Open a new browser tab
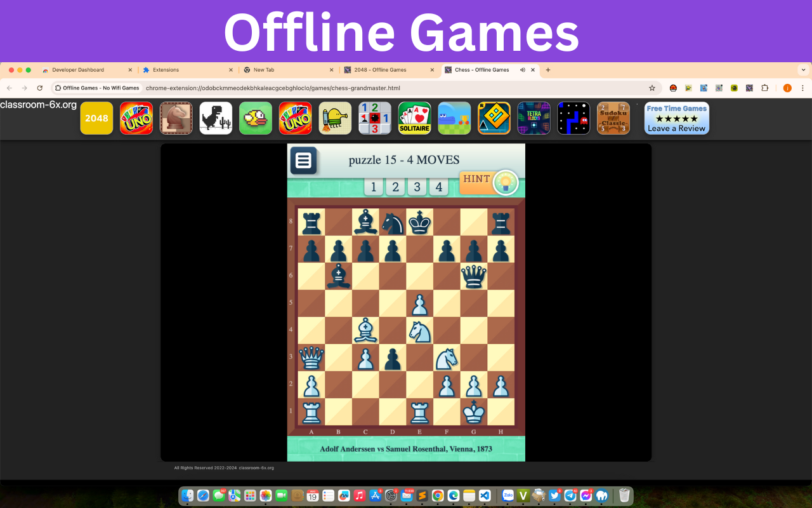The image size is (812, 508). point(548,70)
